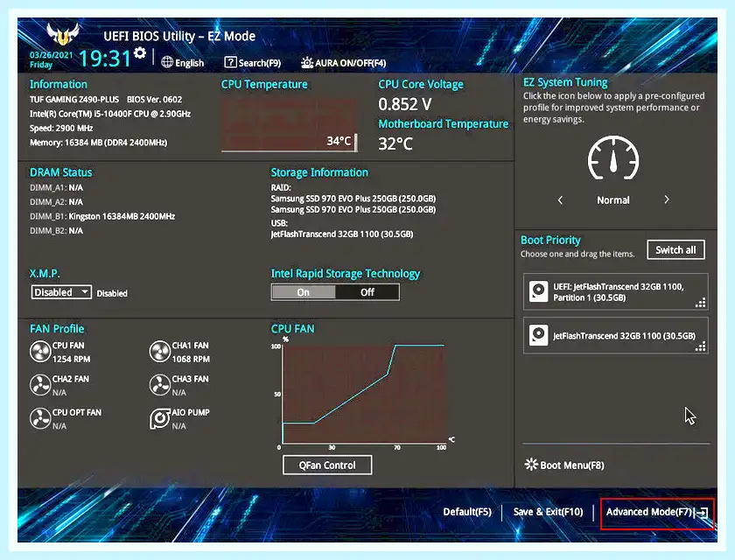
Task: Click the Speed: 2900 MHz line
Action: (61, 129)
